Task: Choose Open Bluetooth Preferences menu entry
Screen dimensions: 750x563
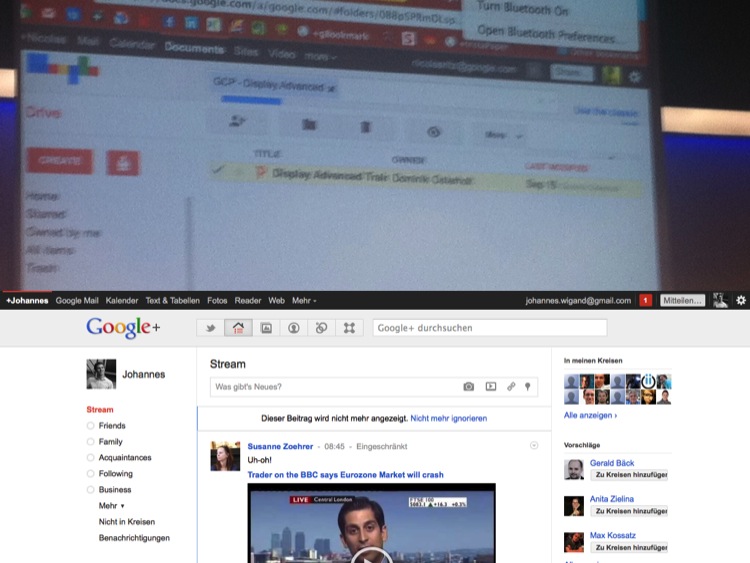Action: pos(546,34)
